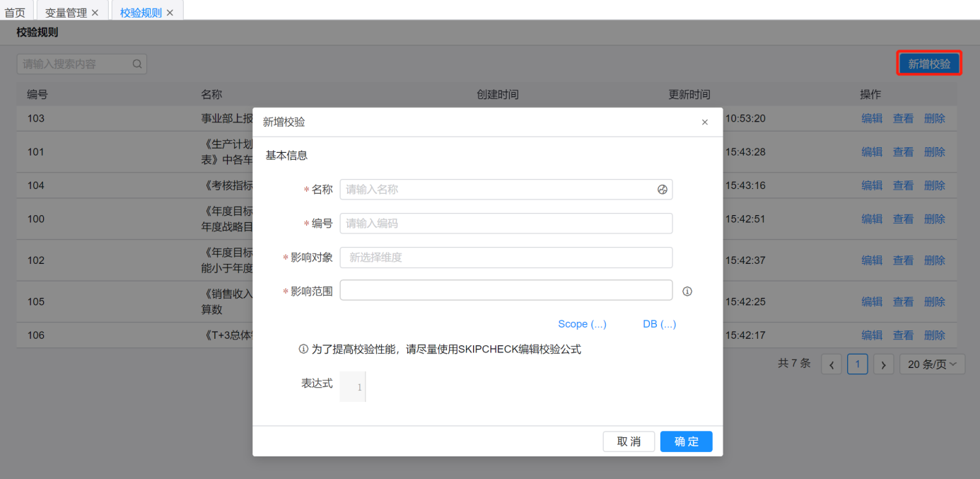This screenshot has height=479, width=980.
Task: Close the 变量管理 tab
Action: [95, 13]
